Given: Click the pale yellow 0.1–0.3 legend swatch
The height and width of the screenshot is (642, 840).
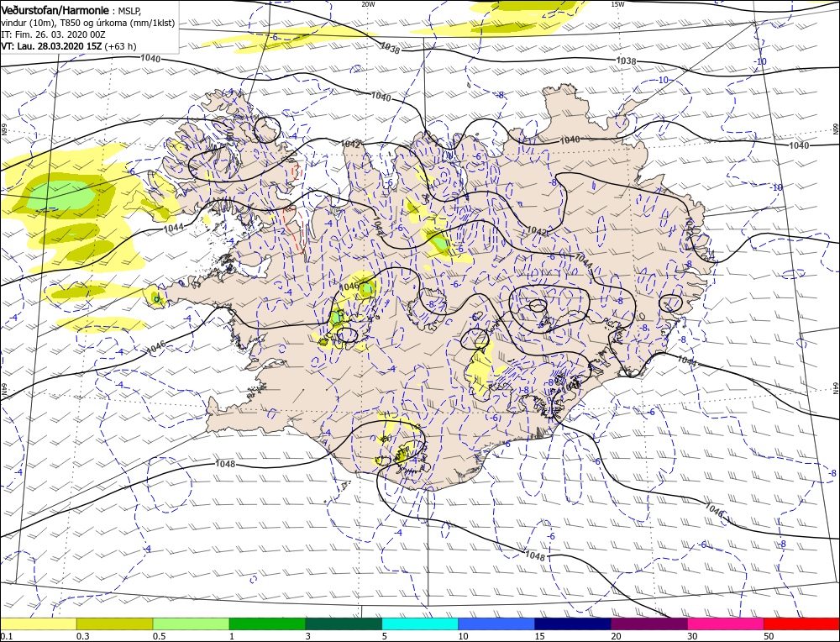Looking at the screenshot, I should [39, 624].
